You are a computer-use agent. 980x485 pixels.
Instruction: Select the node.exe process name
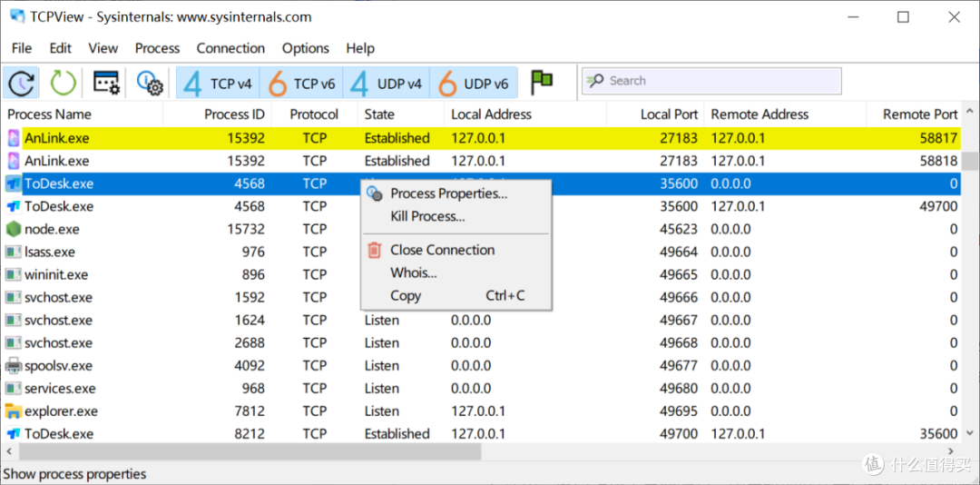coord(52,229)
